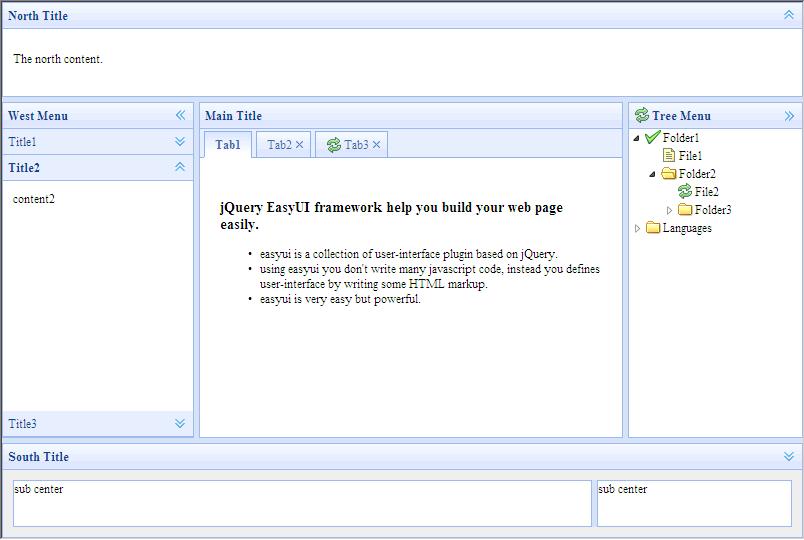This screenshot has height=540, width=804.
Task: Click the wide left 'sub center' box
Action: 302,503
